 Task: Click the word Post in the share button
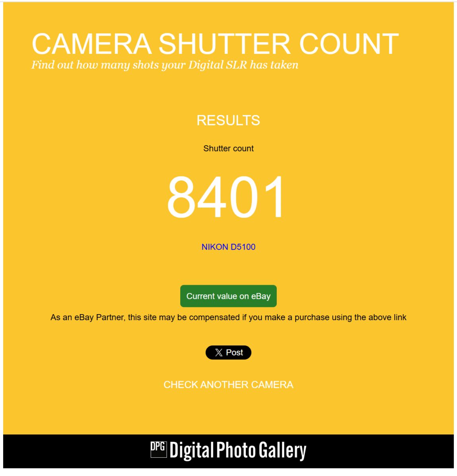[x=234, y=353]
